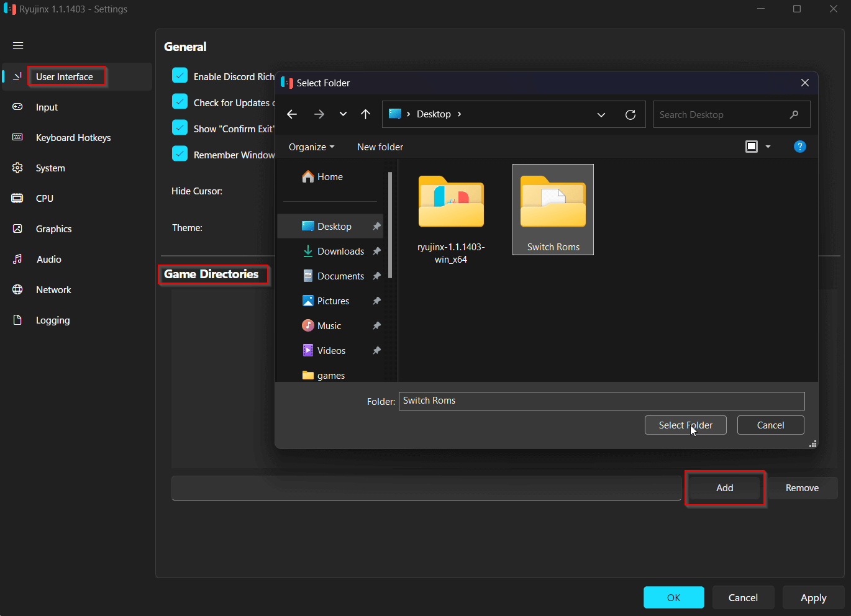This screenshot has height=616, width=851.
Task: Expand the view options dropdown arrow
Action: (x=768, y=147)
